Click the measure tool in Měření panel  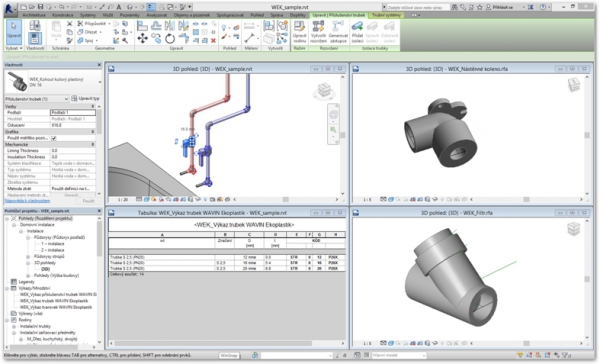(249, 38)
